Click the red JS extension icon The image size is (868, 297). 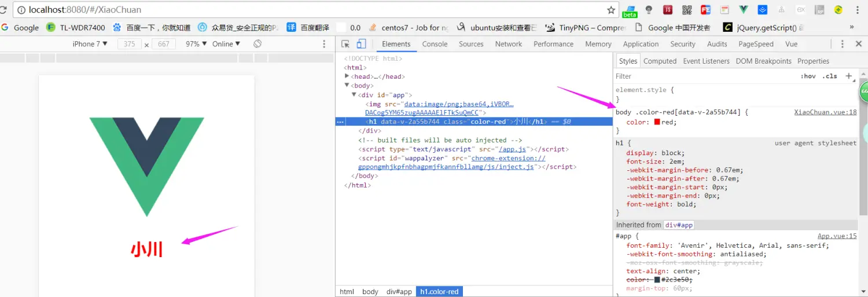(668, 10)
